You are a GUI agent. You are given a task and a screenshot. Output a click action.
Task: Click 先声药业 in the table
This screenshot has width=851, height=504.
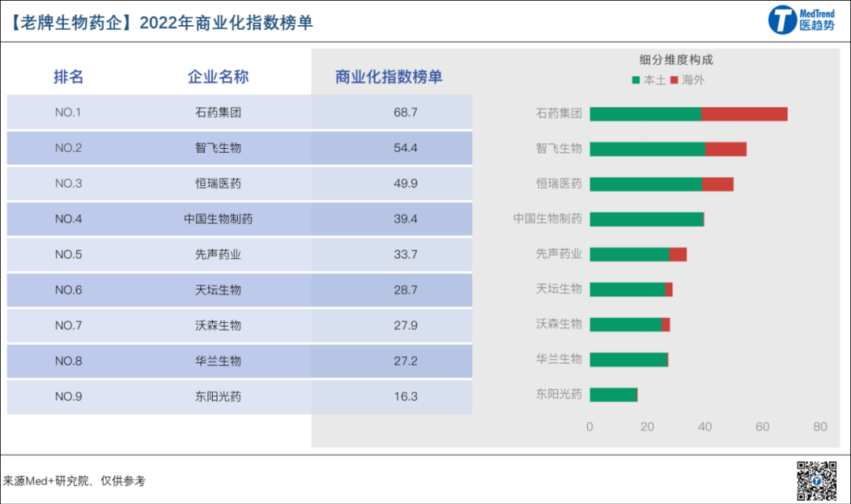(x=218, y=254)
